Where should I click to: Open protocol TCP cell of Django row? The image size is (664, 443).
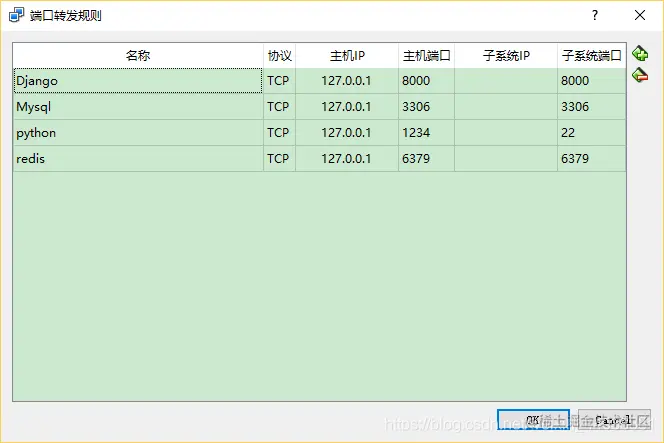pos(279,80)
